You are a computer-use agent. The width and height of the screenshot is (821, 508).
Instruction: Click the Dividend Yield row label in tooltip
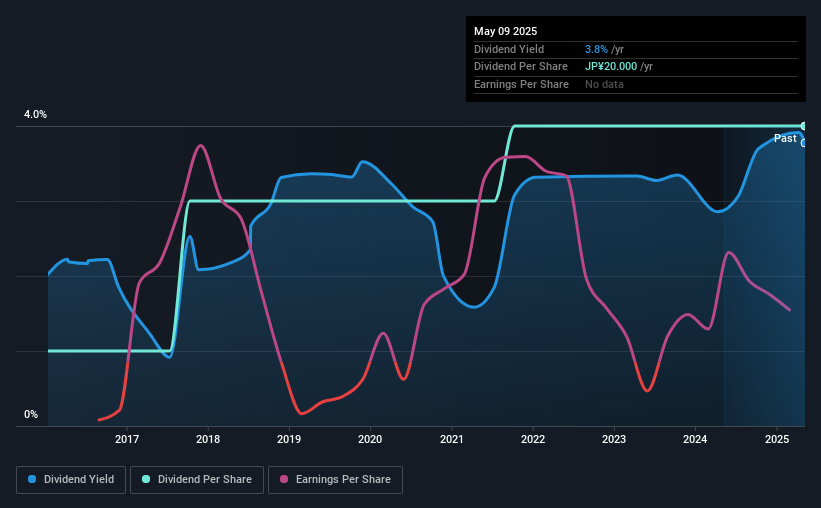pos(509,49)
